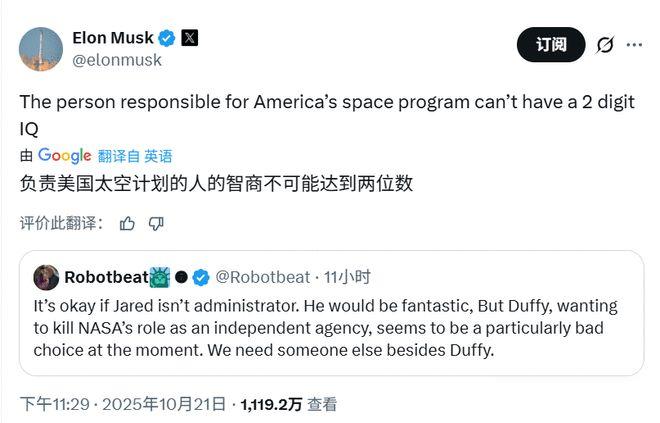Open the @elonmusk handle link

point(116,60)
